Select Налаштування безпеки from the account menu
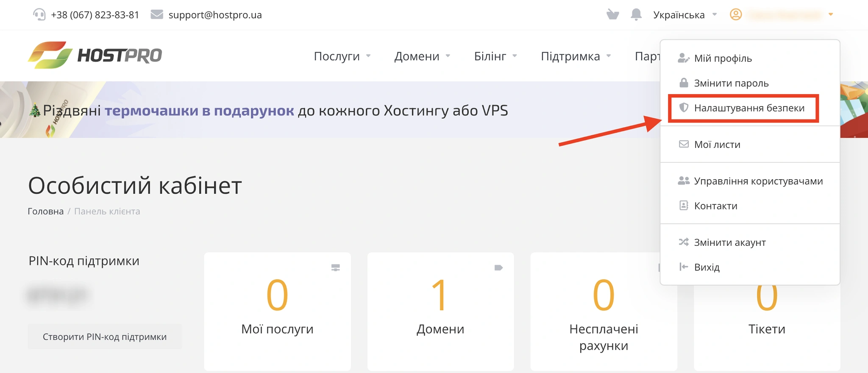The height and width of the screenshot is (373, 868). click(x=749, y=108)
